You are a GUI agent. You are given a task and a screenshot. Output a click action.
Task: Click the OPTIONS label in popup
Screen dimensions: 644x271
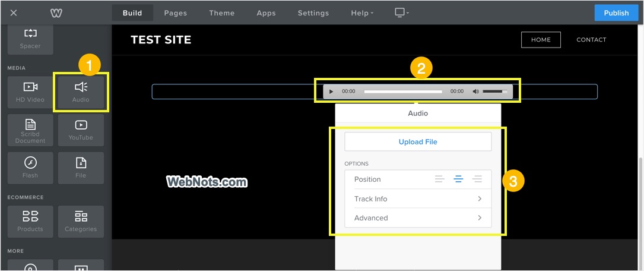coord(357,163)
